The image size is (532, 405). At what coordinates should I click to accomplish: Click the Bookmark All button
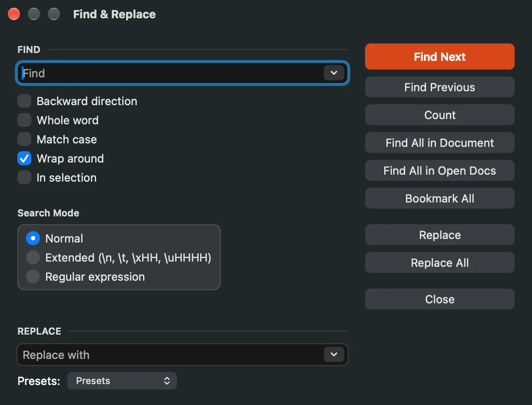[440, 199]
